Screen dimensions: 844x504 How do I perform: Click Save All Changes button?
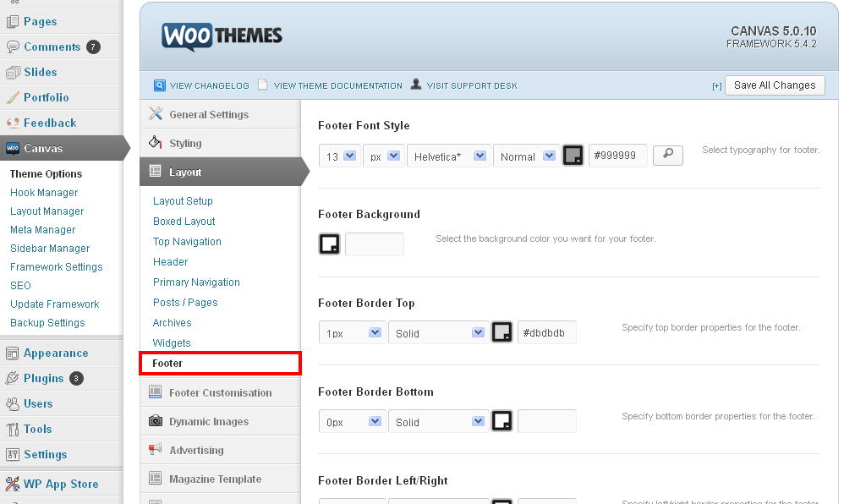775,85
